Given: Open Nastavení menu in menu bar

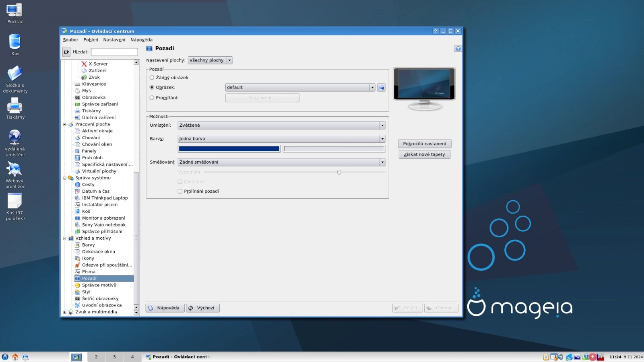Looking at the screenshot, I should click(x=114, y=40).
